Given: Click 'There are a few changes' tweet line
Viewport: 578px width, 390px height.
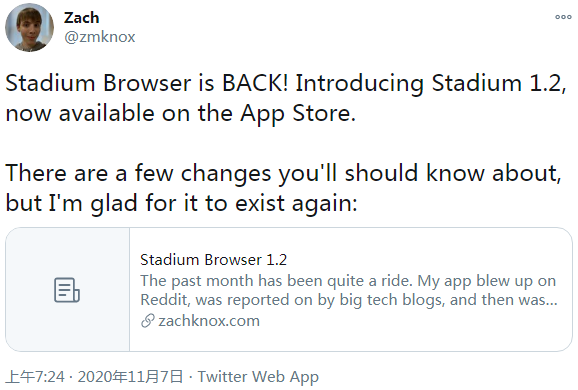Looking at the screenshot, I should (x=283, y=173).
